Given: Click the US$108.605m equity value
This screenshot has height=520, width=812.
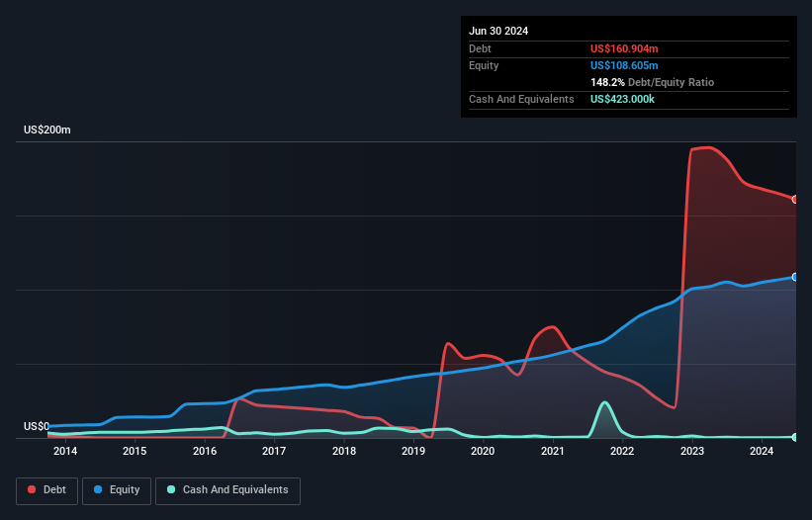Looking at the screenshot, I should [624, 65].
